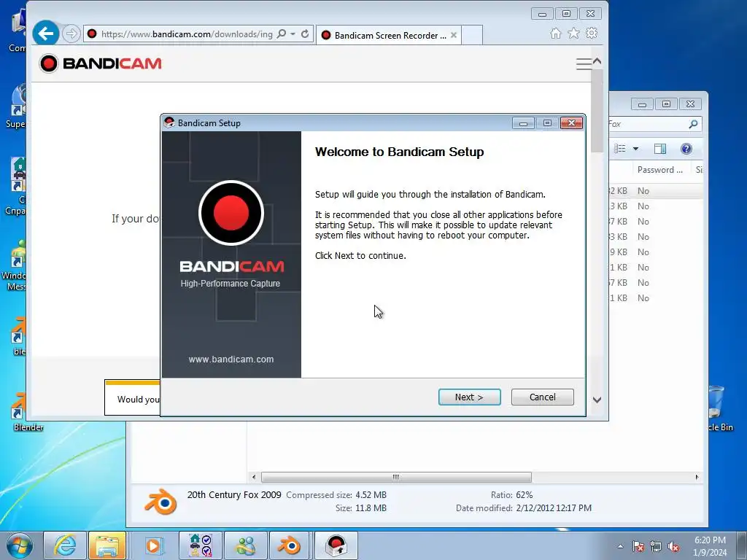Click the browser scrollbar up arrow

coord(597,61)
